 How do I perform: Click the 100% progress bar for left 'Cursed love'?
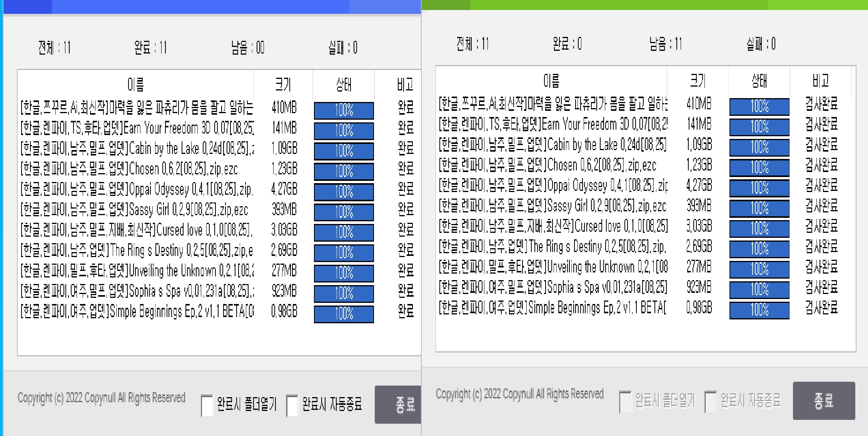click(x=344, y=232)
